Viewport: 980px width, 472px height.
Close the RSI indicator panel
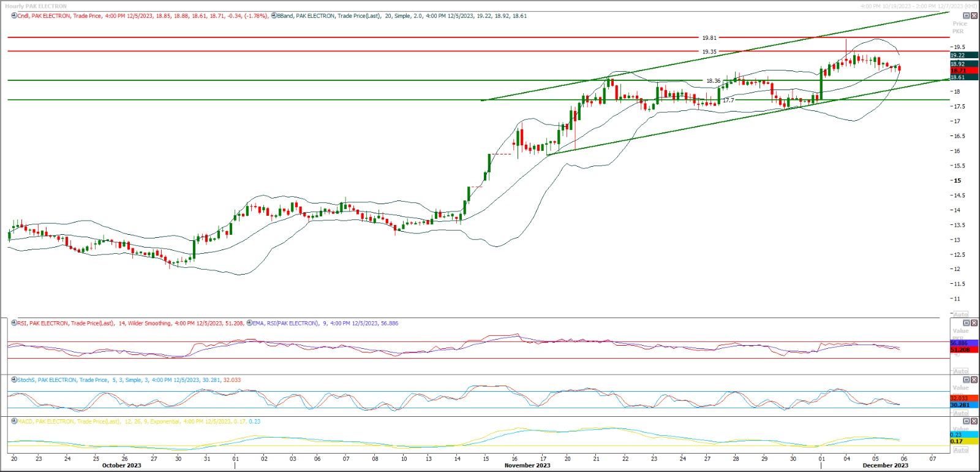974,323
